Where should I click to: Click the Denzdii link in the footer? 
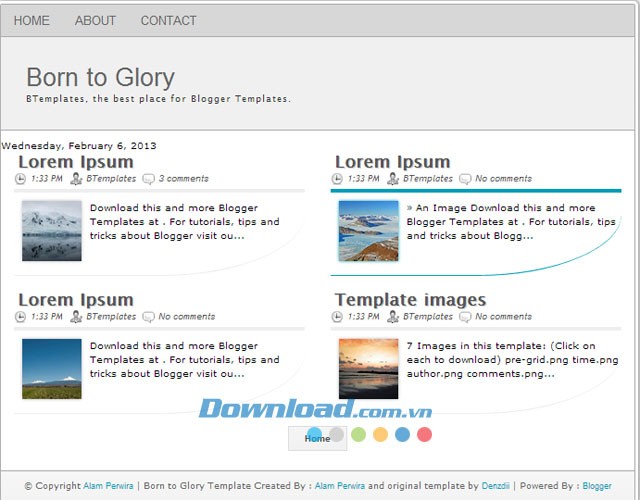tap(495, 486)
